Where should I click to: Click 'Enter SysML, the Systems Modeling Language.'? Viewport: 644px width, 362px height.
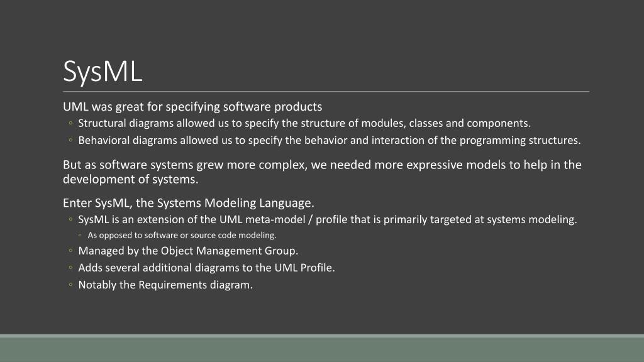coord(189,203)
